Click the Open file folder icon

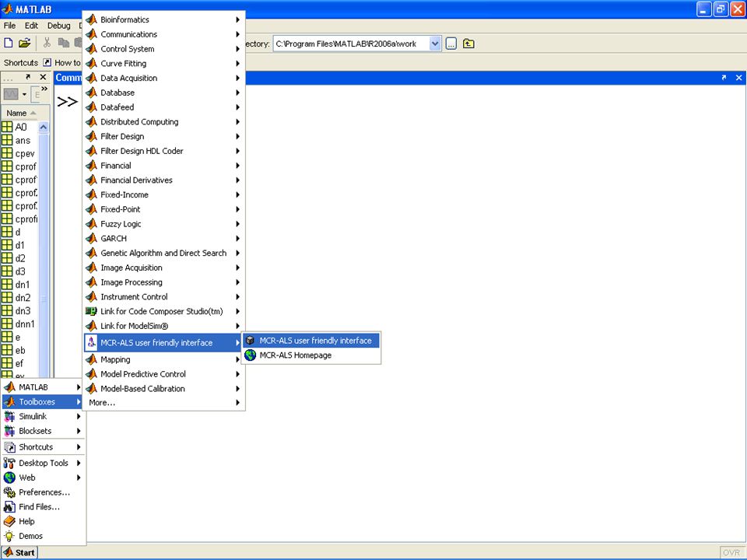pyautogui.click(x=24, y=44)
